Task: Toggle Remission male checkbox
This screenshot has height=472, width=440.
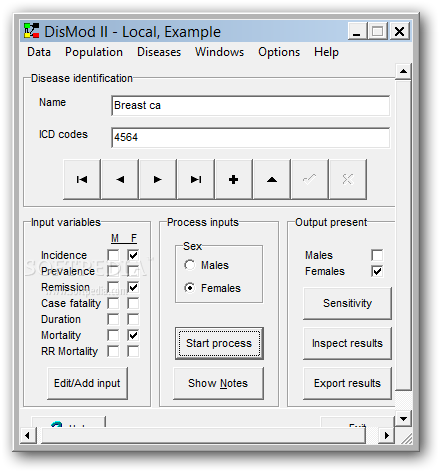Action: point(113,287)
